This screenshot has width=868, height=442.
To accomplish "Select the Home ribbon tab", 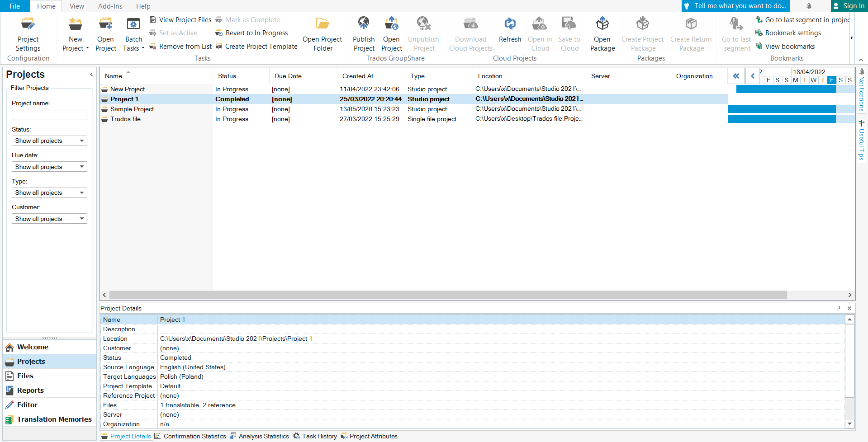I will (46, 6).
